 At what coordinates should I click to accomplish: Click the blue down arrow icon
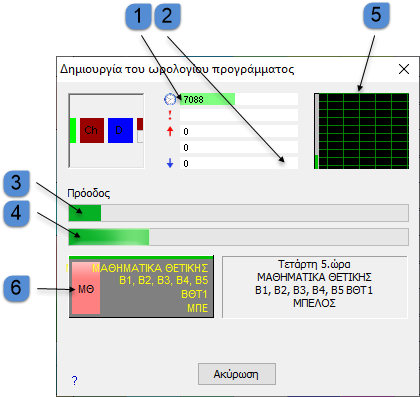(170, 163)
